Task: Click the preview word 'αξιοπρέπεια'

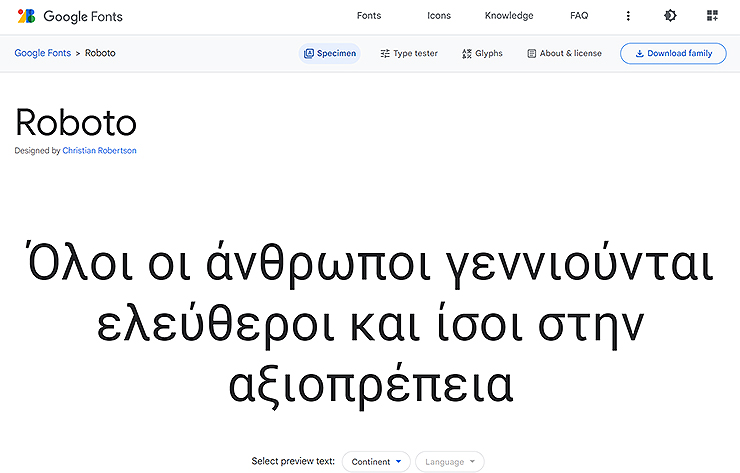Action: (371, 386)
